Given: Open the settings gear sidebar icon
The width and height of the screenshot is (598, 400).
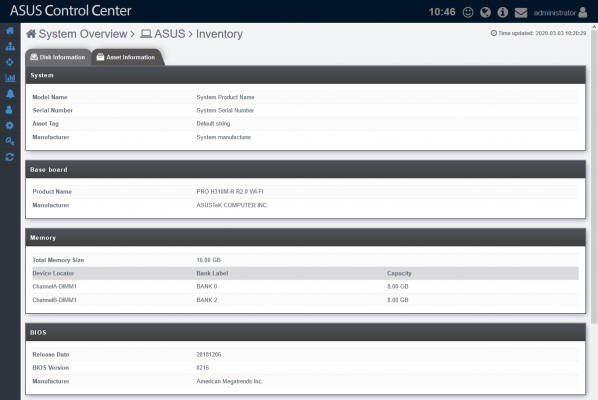Looking at the screenshot, I should pyautogui.click(x=10, y=125).
